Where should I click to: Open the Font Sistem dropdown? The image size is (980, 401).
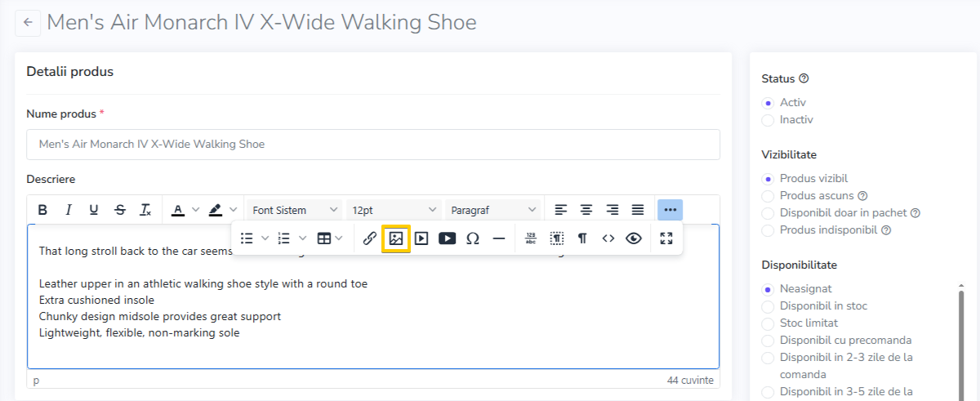click(295, 210)
